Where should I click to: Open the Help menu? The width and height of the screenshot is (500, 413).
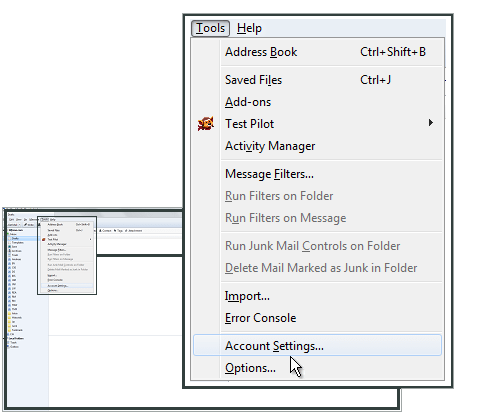[x=249, y=28]
